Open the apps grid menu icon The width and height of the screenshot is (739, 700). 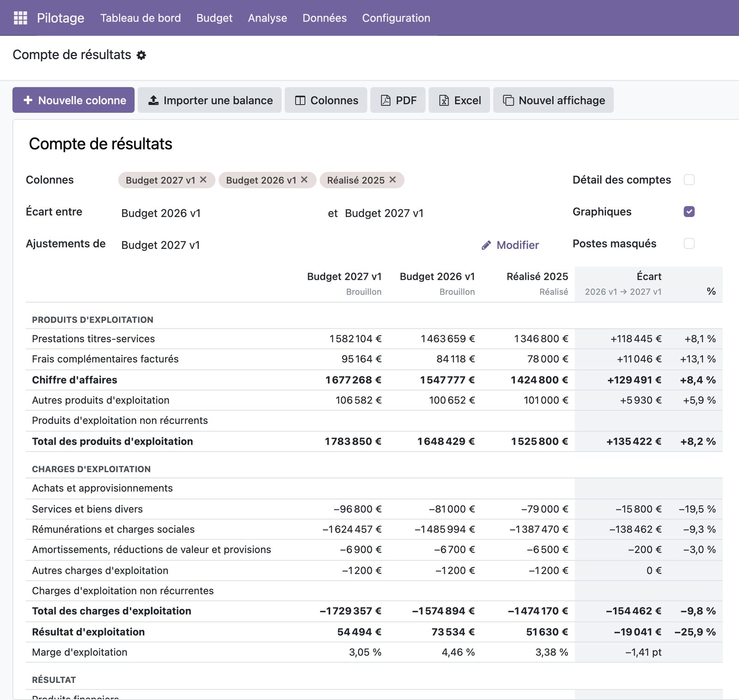pyautogui.click(x=20, y=18)
